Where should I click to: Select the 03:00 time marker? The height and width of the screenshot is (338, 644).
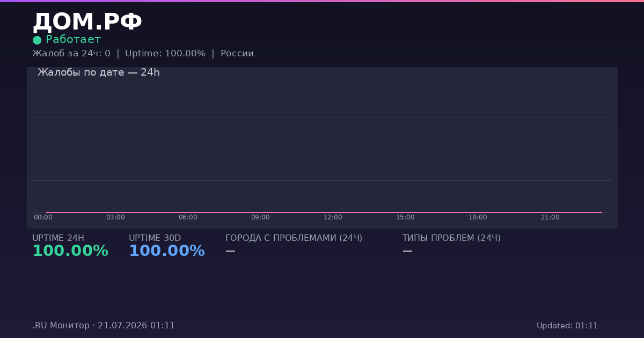[x=115, y=217]
